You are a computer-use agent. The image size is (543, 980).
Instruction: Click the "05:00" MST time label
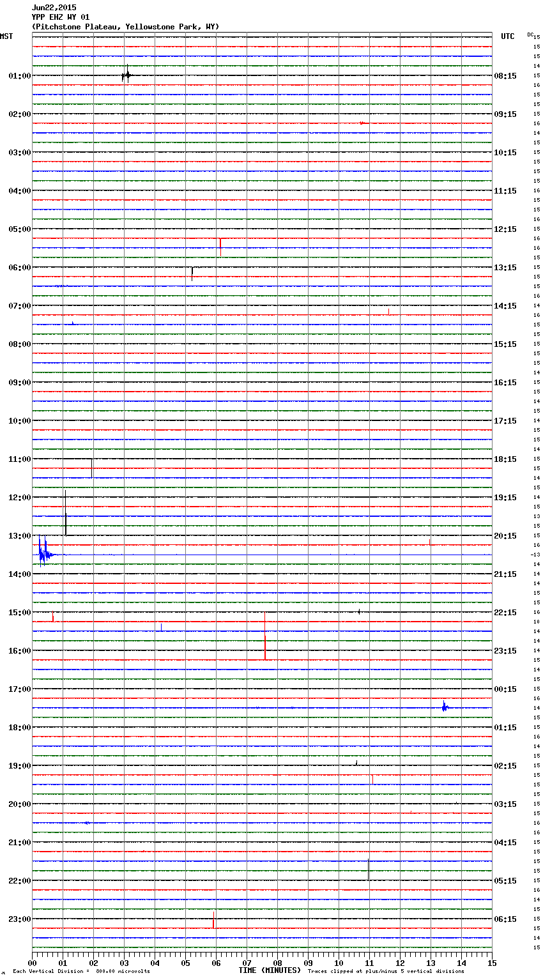point(20,229)
